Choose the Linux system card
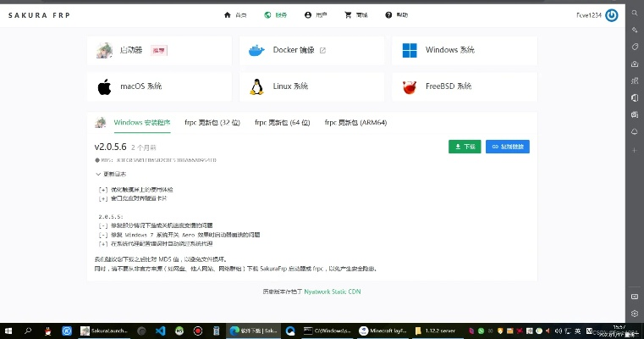644x339 pixels. tap(311, 86)
